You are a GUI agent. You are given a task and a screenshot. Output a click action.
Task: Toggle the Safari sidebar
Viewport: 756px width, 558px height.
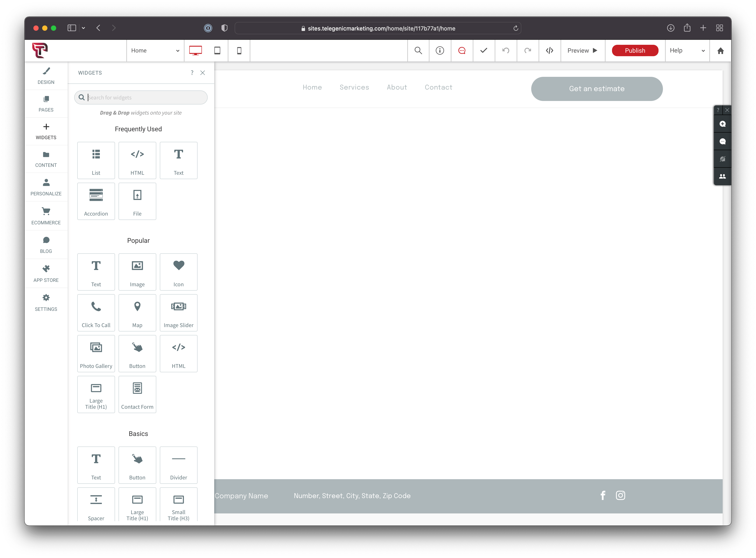tap(72, 28)
